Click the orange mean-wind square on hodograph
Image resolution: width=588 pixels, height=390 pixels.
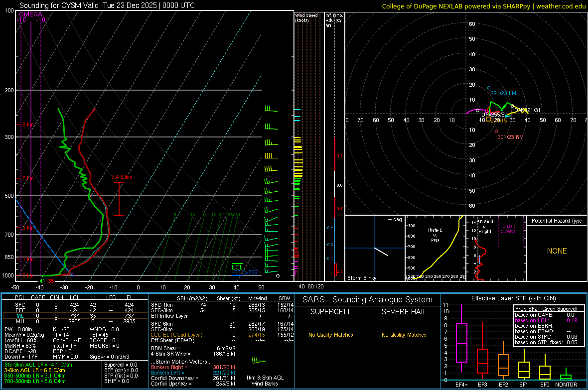(488, 119)
